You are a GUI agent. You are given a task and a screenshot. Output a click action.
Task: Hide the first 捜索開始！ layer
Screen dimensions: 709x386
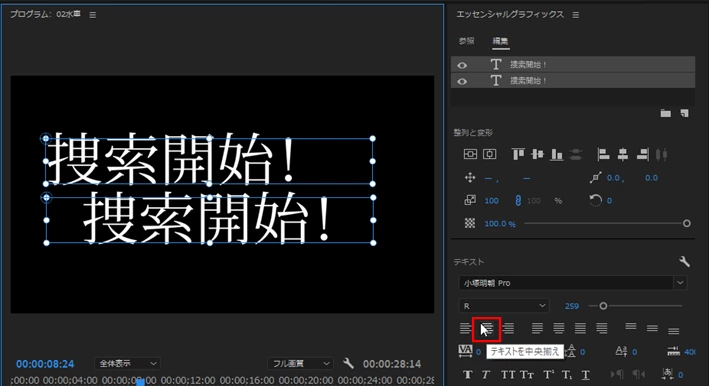point(462,65)
